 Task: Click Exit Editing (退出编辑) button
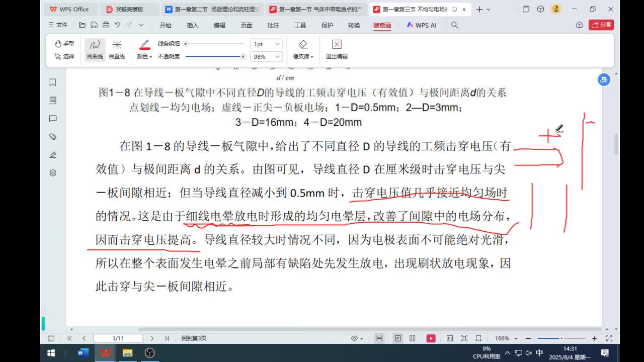click(337, 50)
